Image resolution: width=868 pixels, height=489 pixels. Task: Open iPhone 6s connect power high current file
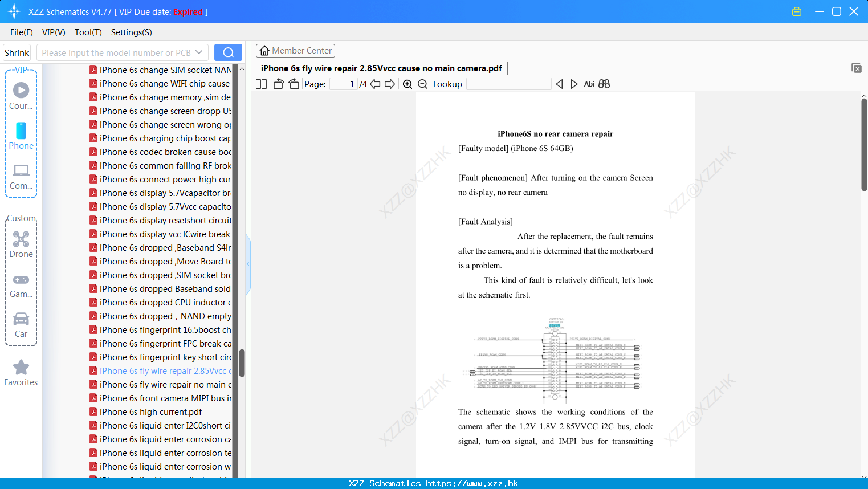click(160, 180)
